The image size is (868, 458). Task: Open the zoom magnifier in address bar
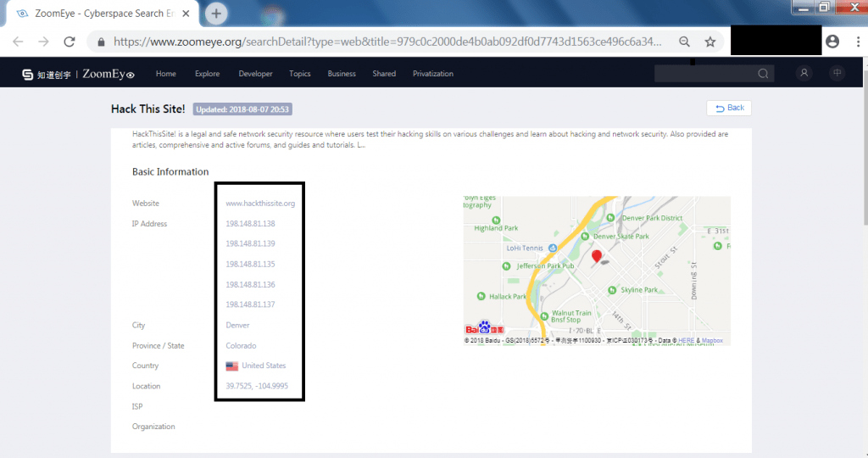coord(684,42)
